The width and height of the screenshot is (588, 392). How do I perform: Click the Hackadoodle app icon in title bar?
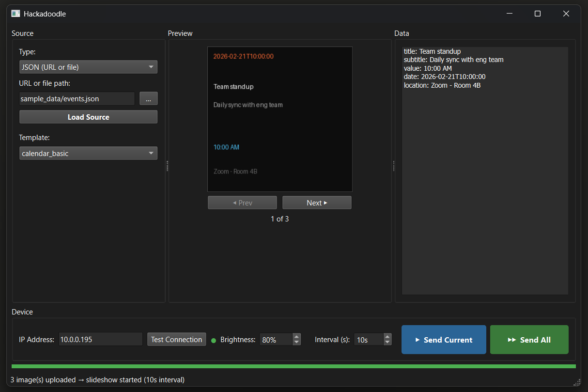click(15, 14)
